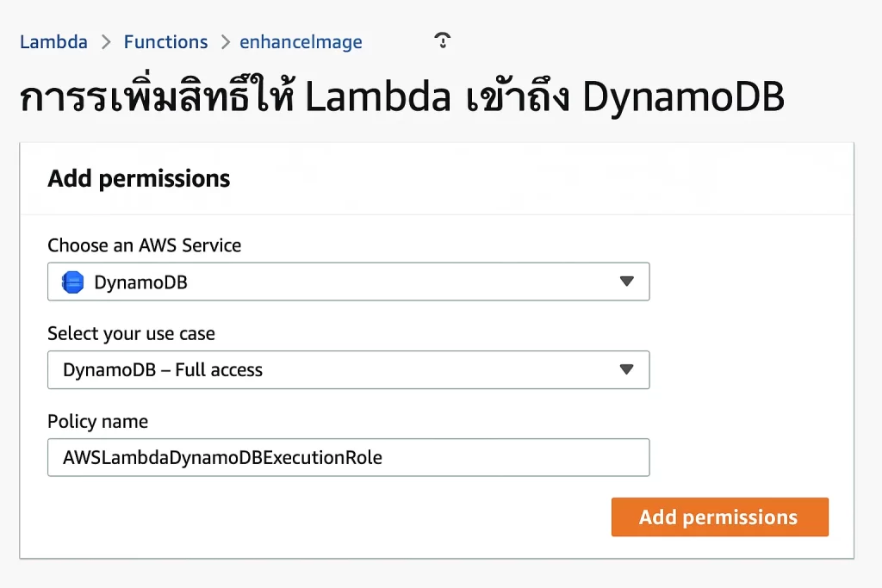Click the "Select your use case" label
Image resolution: width=882 pixels, height=588 pixels.
click(131, 333)
